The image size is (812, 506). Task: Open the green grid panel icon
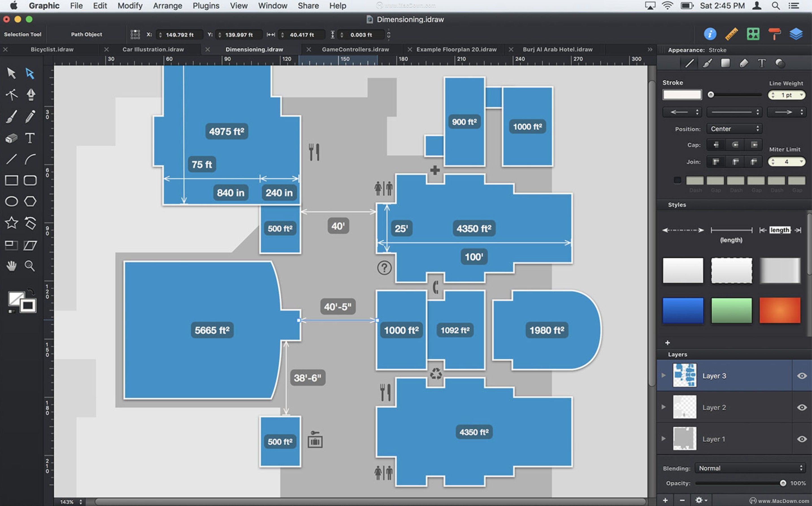[753, 34]
